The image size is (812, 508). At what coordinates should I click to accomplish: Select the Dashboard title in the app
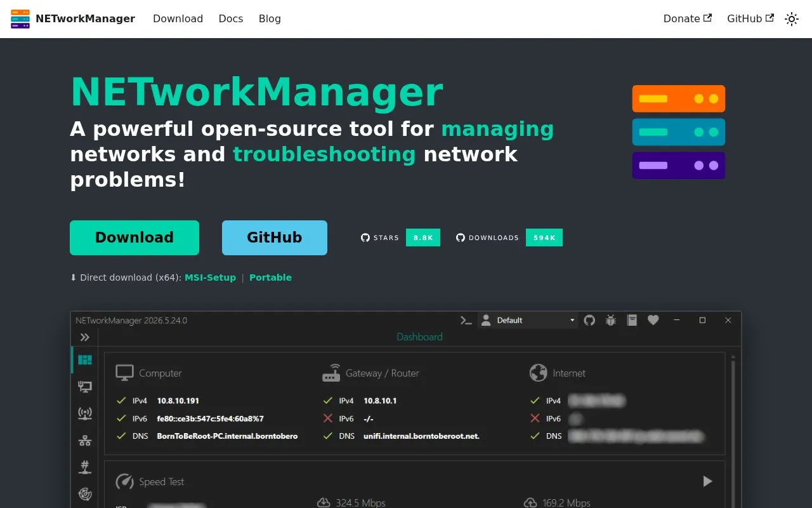(419, 337)
